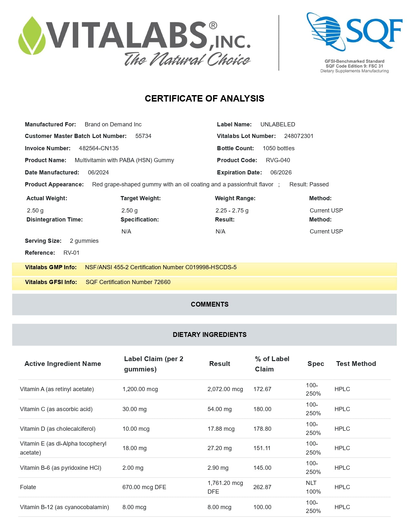Click "The Natural Choice" tagline

click(x=187, y=59)
